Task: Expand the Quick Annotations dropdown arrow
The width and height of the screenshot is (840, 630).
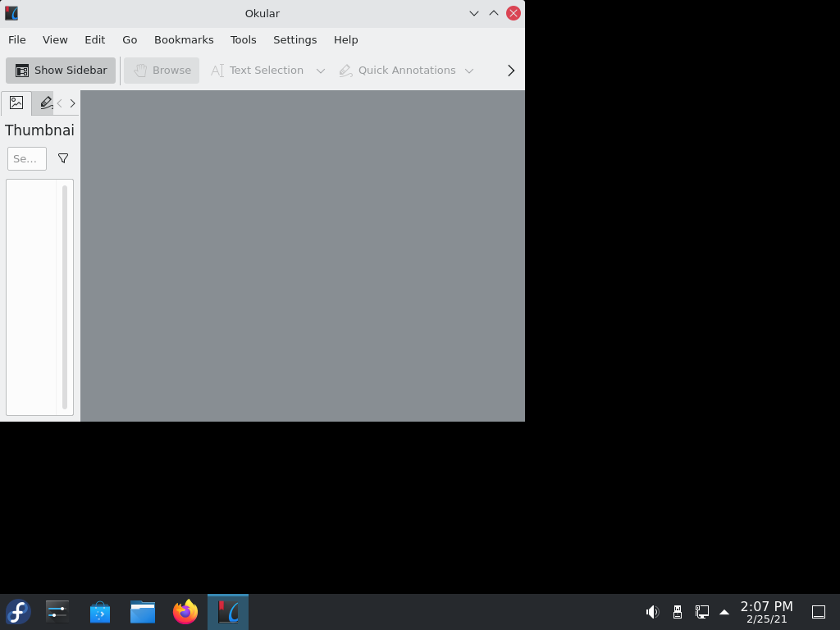Action: tap(469, 71)
